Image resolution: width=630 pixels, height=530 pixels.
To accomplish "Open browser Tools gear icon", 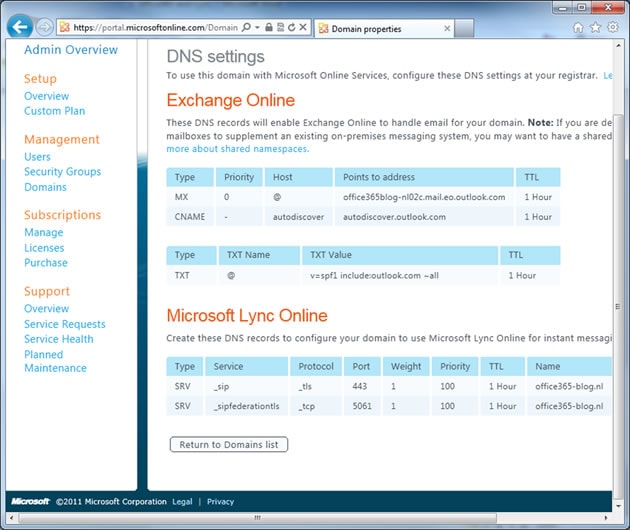I will coord(612,27).
